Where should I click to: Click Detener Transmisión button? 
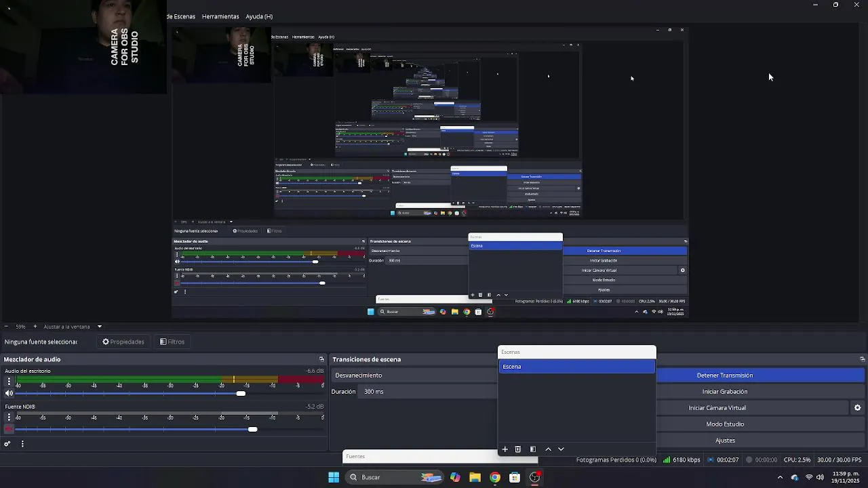pos(725,375)
